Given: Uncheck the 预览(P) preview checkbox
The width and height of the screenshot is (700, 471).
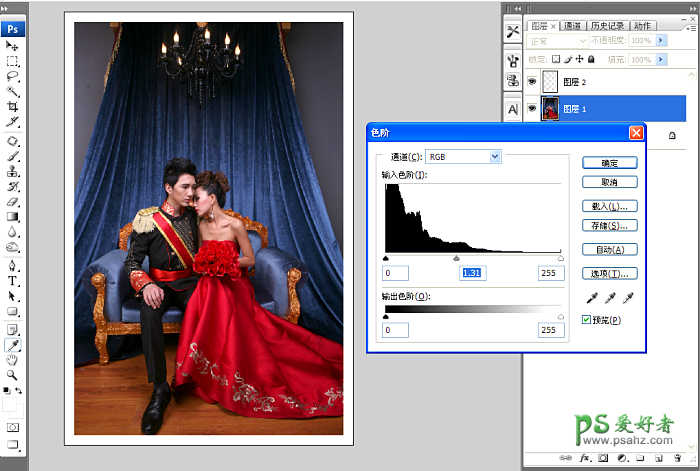Looking at the screenshot, I should click(587, 320).
